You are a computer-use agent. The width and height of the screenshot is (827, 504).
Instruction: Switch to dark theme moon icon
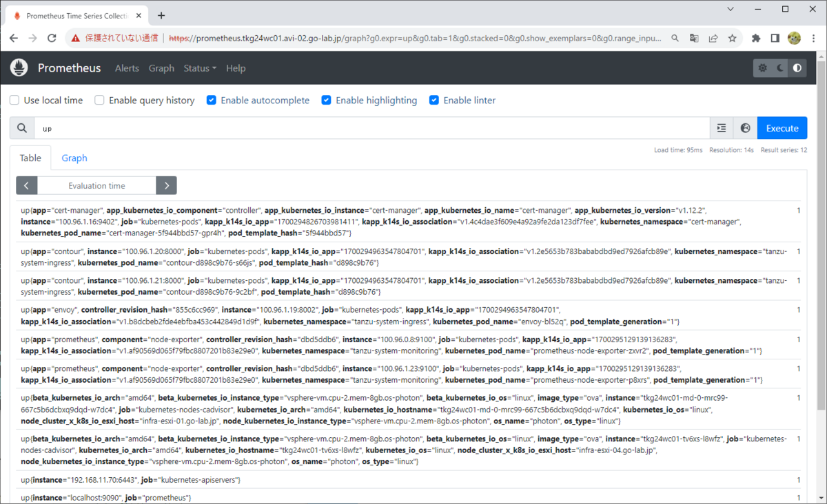pos(780,68)
